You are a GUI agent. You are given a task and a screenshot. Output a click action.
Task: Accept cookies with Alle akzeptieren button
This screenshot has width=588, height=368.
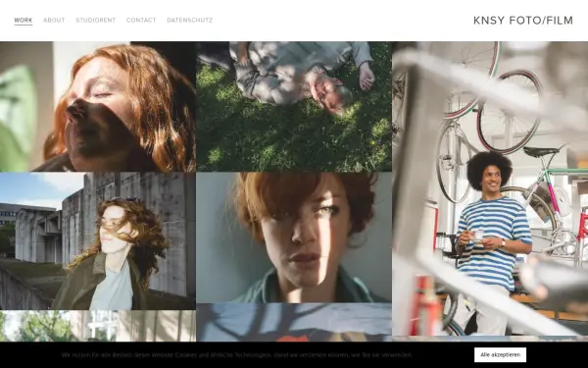pos(500,355)
